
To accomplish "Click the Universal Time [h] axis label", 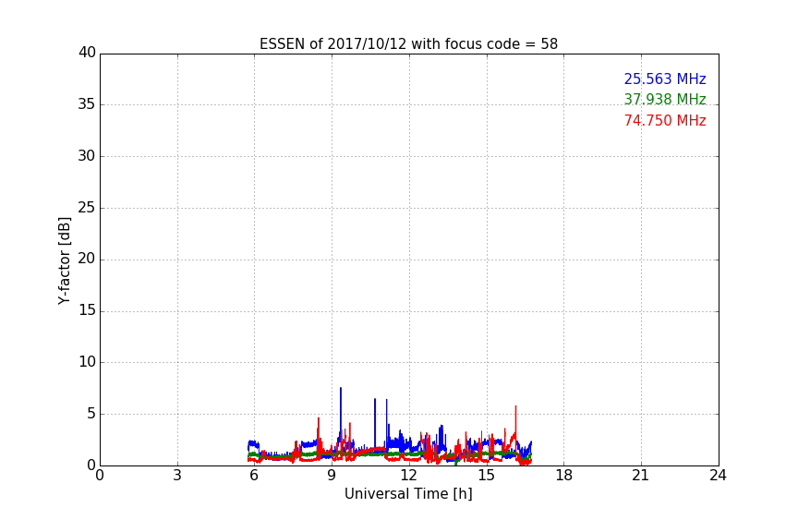I will [x=408, y=494].
